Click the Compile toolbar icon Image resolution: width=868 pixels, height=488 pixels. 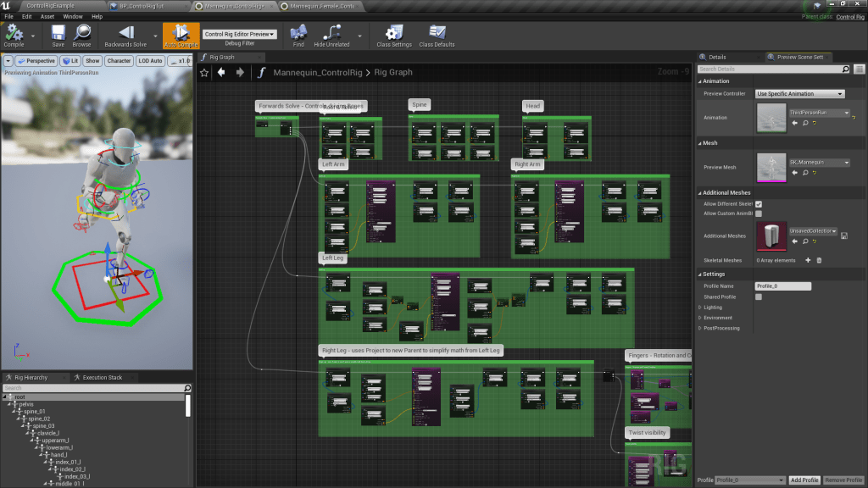coord(14,33)
